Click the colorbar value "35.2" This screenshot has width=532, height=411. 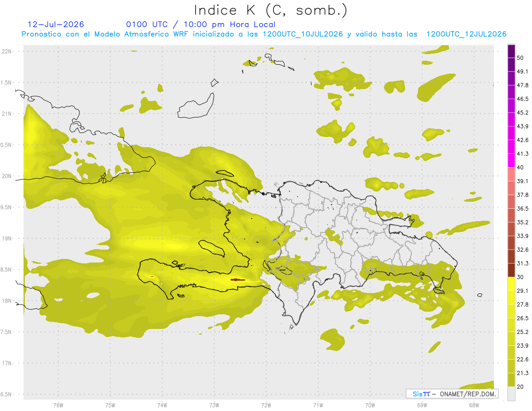[x=523, y=222]
